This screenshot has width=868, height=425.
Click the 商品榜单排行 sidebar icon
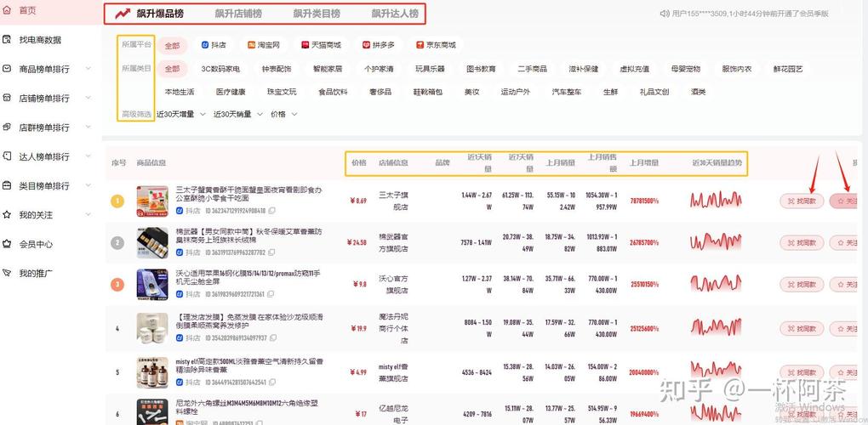tap(7, 69)
